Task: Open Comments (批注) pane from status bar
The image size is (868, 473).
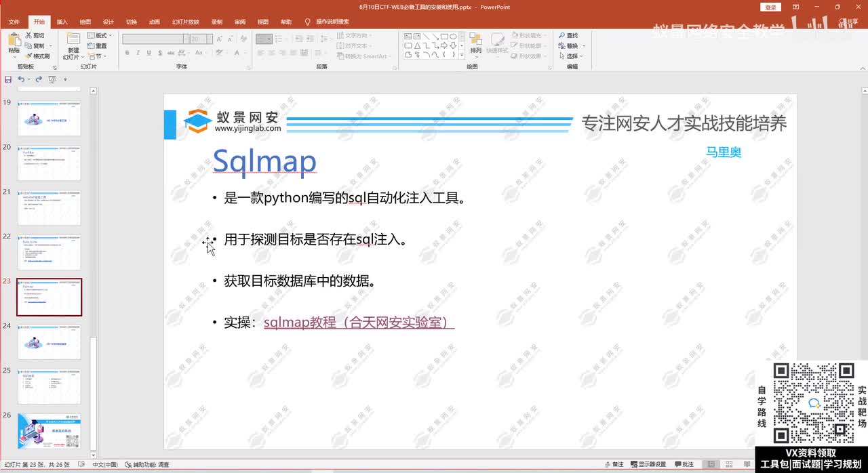Action: [x=684, y=465]
